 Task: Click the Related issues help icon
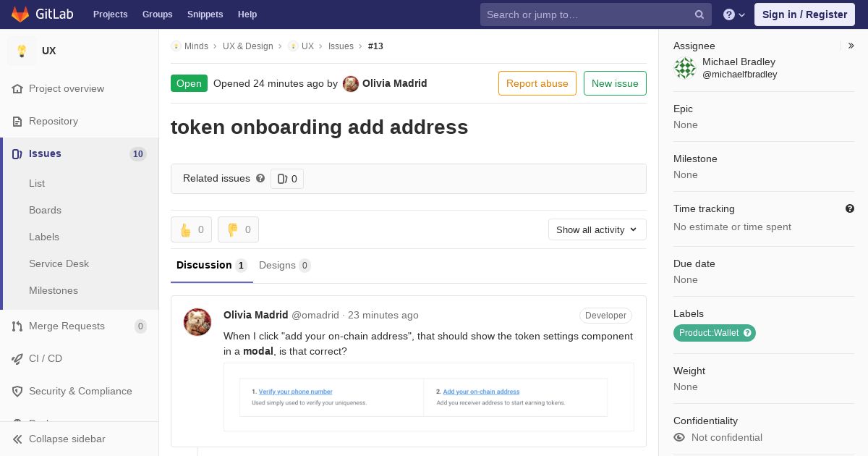260,178
